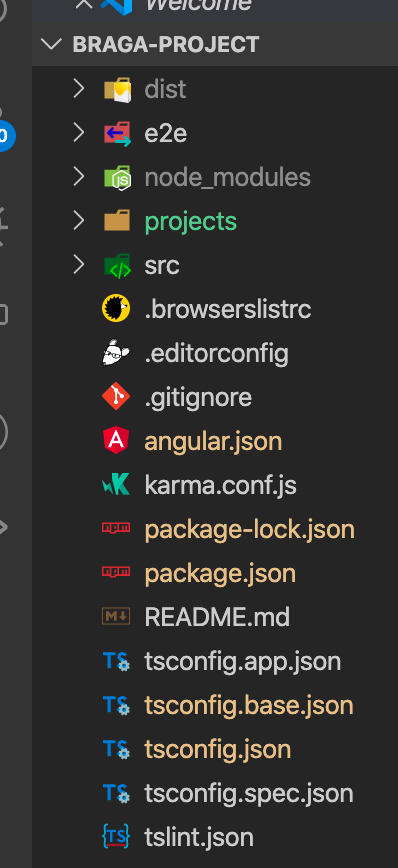This screenshot has width=398, height=868.
Task: Close the Welcome tab
Action: [x=84, y=4]
